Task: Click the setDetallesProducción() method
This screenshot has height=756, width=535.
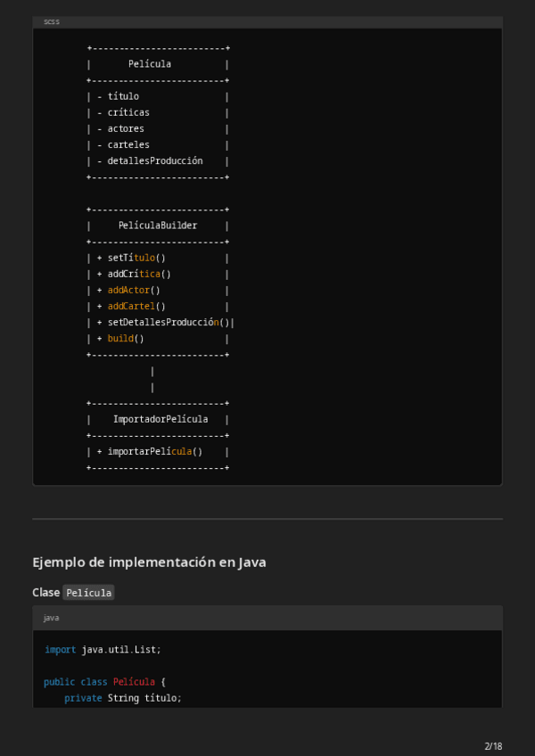Action: [x=169, y=322]
